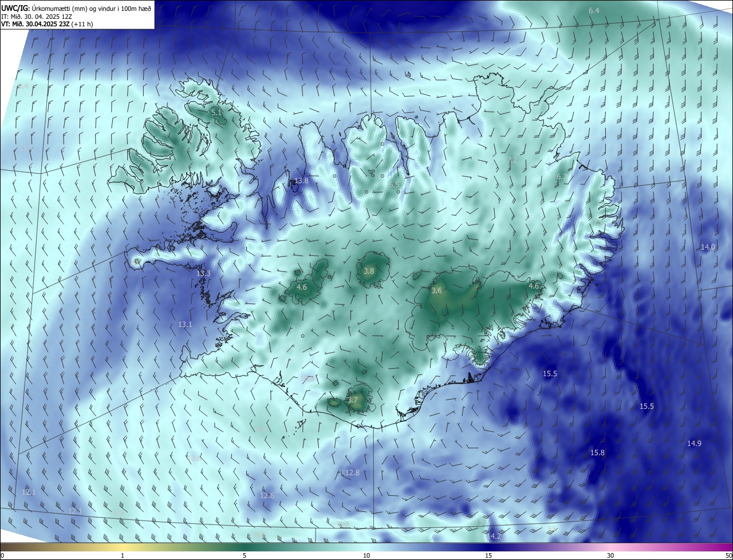
Task: Click the 13.8 value label
Action: 301,180
